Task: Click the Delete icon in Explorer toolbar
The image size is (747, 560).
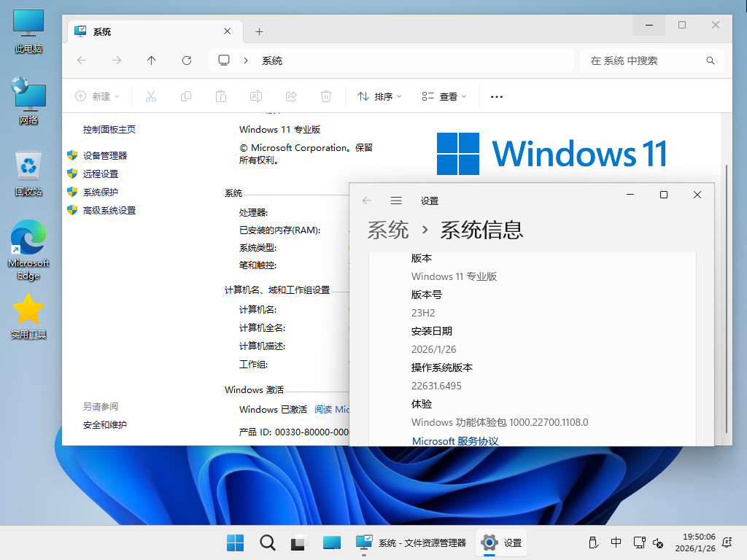Action: pos(326,96)
